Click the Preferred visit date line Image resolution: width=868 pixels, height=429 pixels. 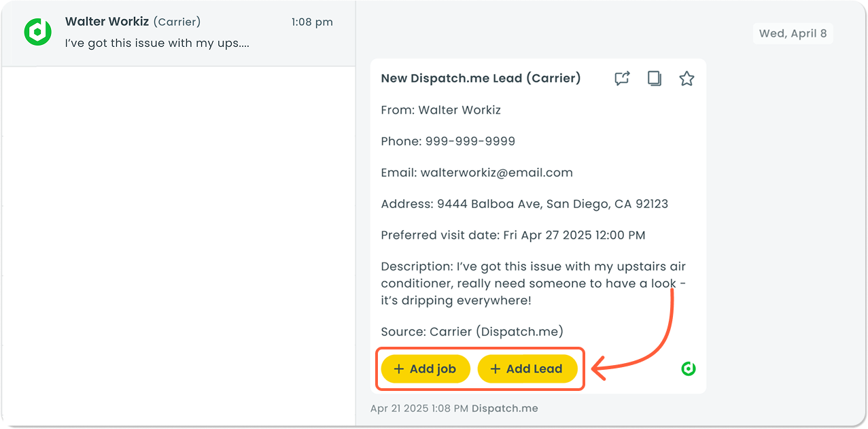pyautogui.click(x=513, y=235)
